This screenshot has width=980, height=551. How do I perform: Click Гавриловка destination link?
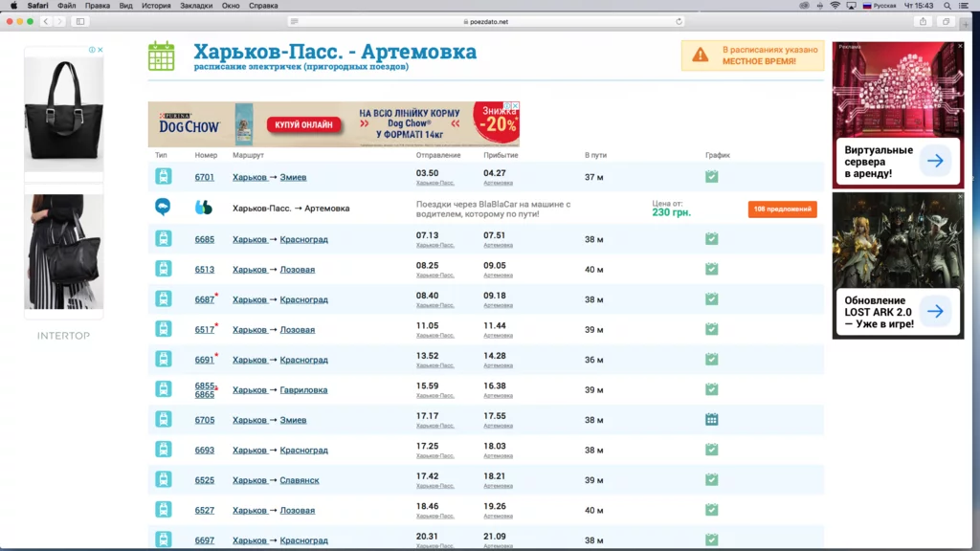303,390
